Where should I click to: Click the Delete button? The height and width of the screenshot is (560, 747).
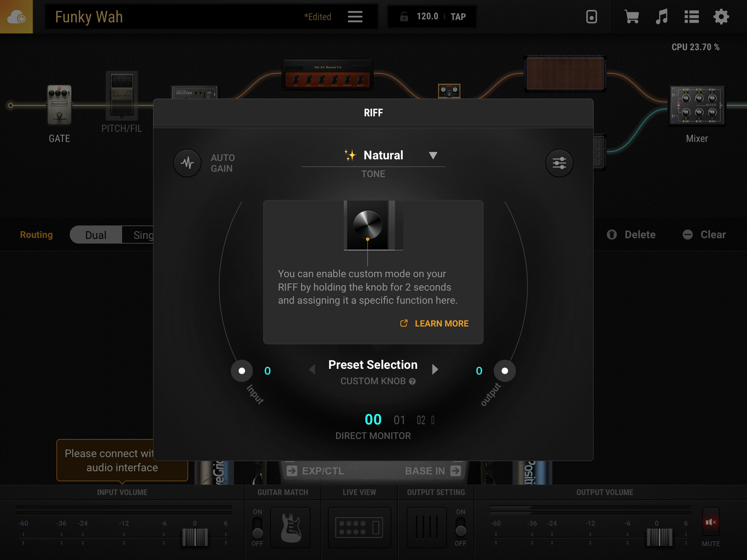pos(631,234)
